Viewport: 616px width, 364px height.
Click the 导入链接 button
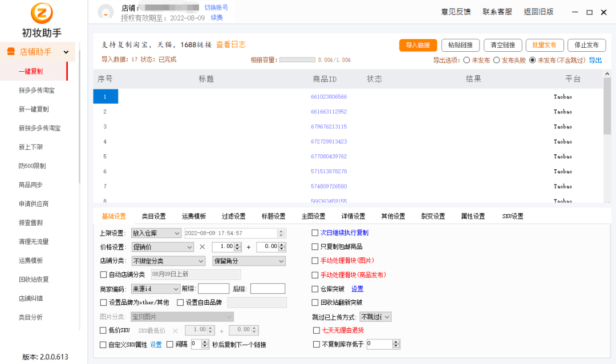click(x=418, y=45)
